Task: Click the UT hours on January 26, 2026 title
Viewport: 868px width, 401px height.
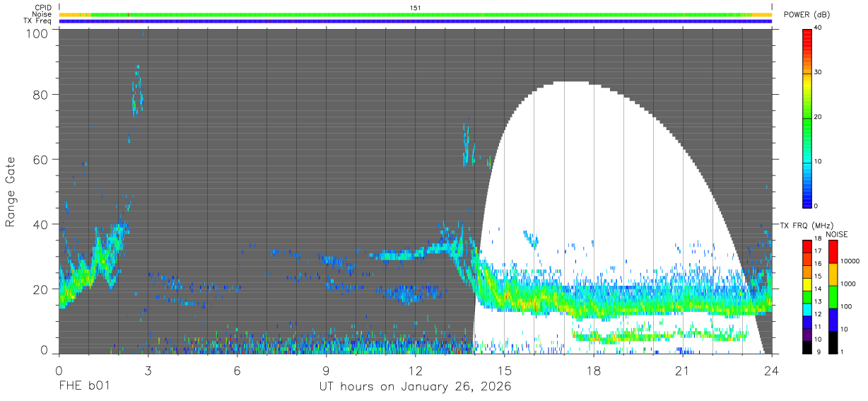Action: [416, 387]
